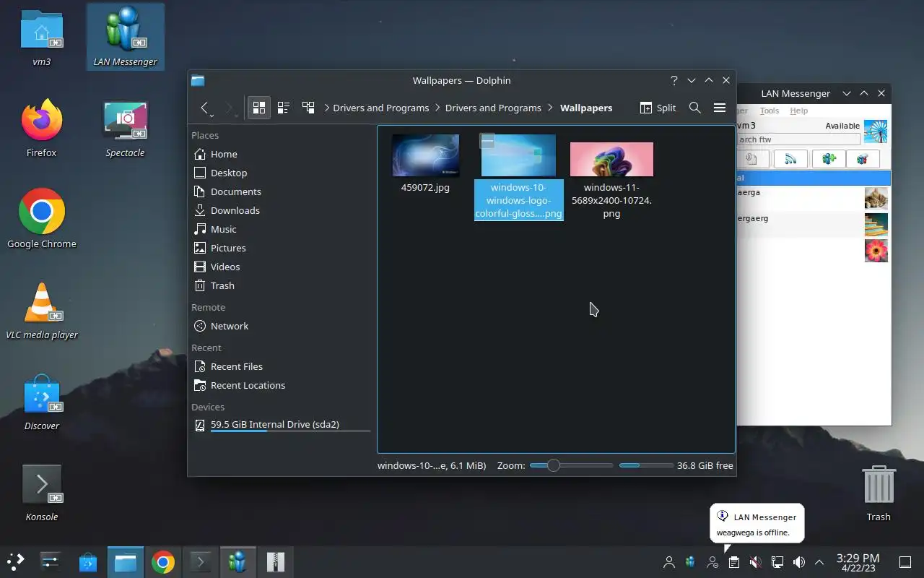Select the contact with the stairs avatar

point(814,224)
